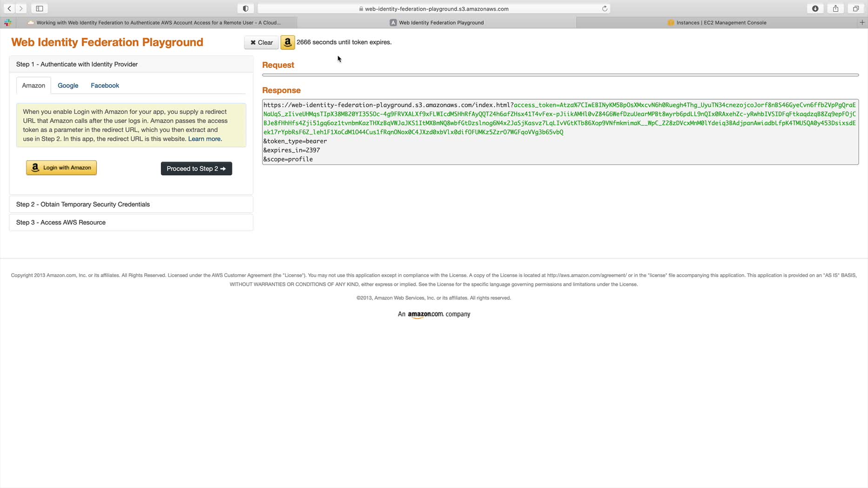Click the &expires_in=2397 line

pos(292,150)
